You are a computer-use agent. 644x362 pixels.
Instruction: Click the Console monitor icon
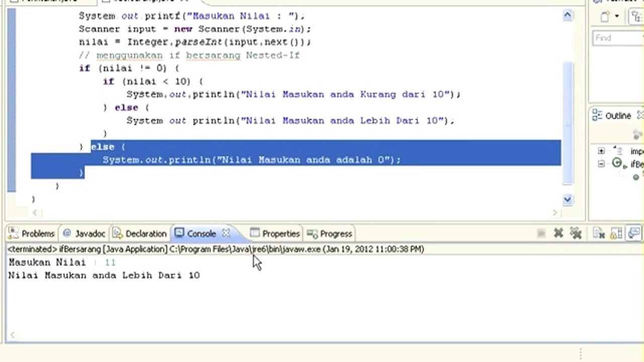(x=179, y=233)
